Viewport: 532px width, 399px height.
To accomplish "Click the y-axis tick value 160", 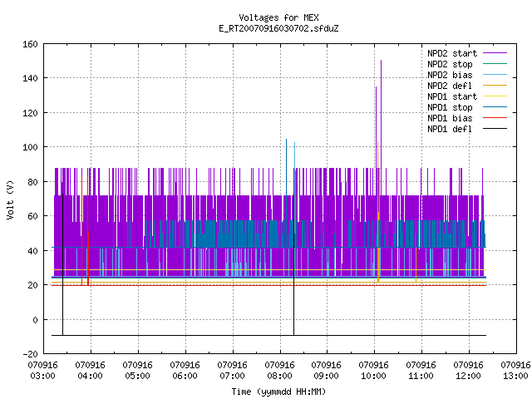I will (x=30, y=44).
